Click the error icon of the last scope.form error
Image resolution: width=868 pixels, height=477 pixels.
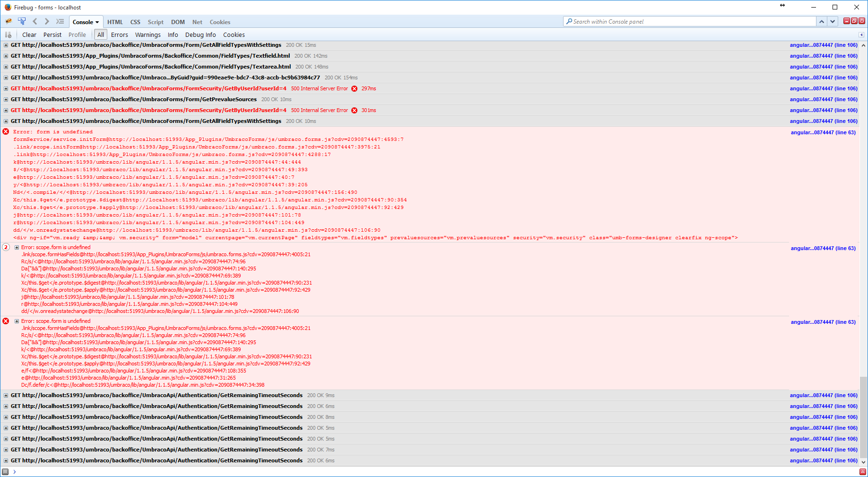coord(6,321)
